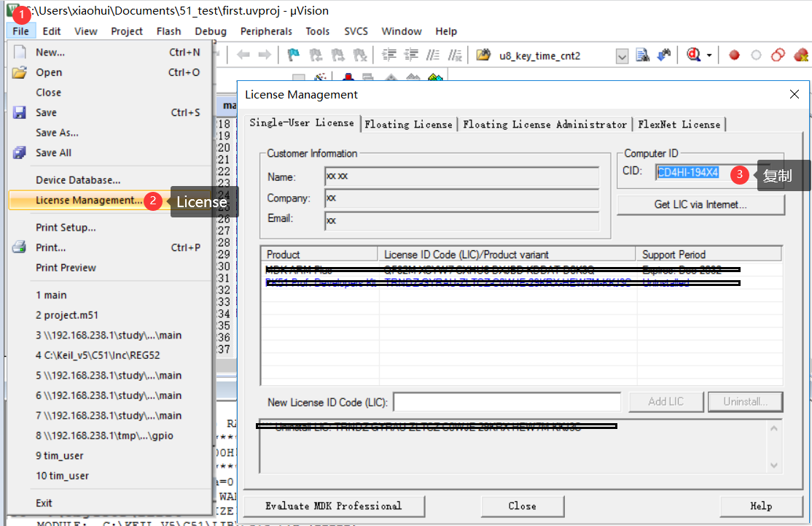Click the customer Name field
Screen dimensions: 812x526
tap(462, 177)
